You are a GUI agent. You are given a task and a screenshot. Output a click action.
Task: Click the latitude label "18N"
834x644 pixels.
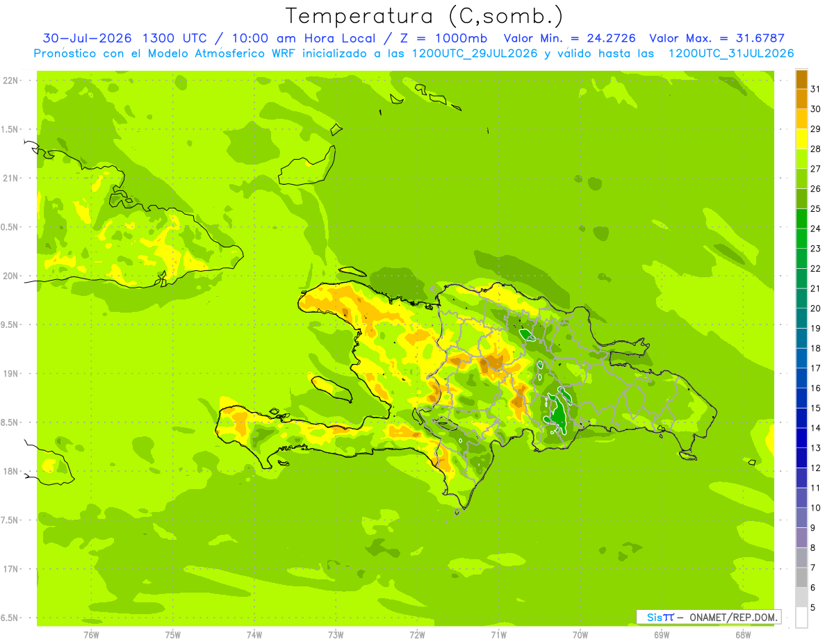point(9,472)
